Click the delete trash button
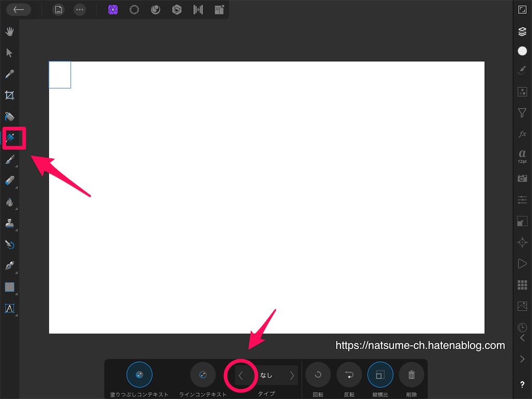The width and height of the screenshot is (532, 399). point(411,375)
